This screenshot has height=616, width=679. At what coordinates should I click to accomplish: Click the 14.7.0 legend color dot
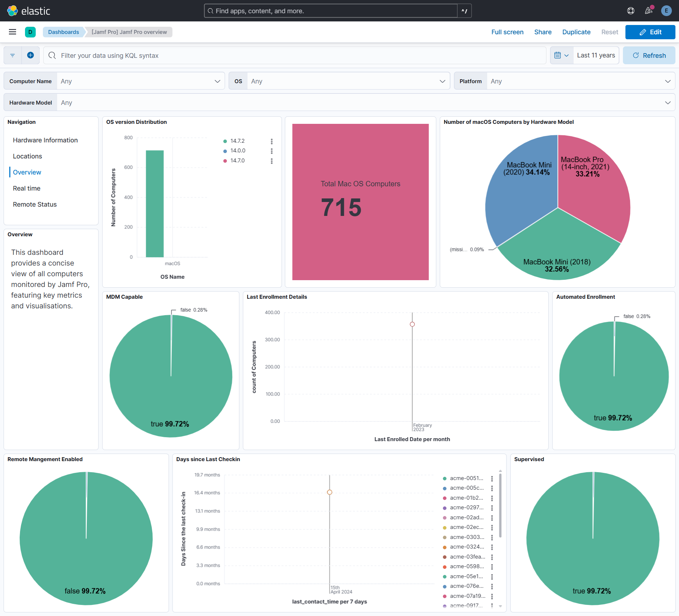click(x=225, y=161)
